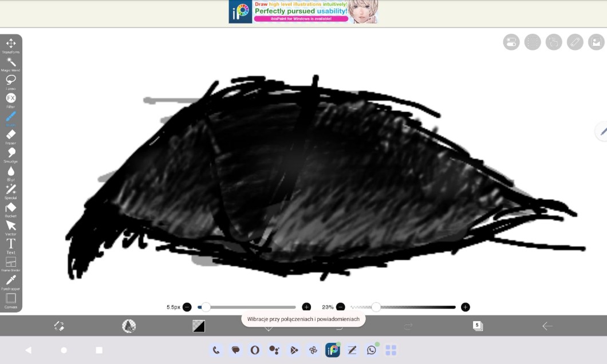Open the Canvas tool menu
This screenshot has width=607, height=364.
click(11, 299)
